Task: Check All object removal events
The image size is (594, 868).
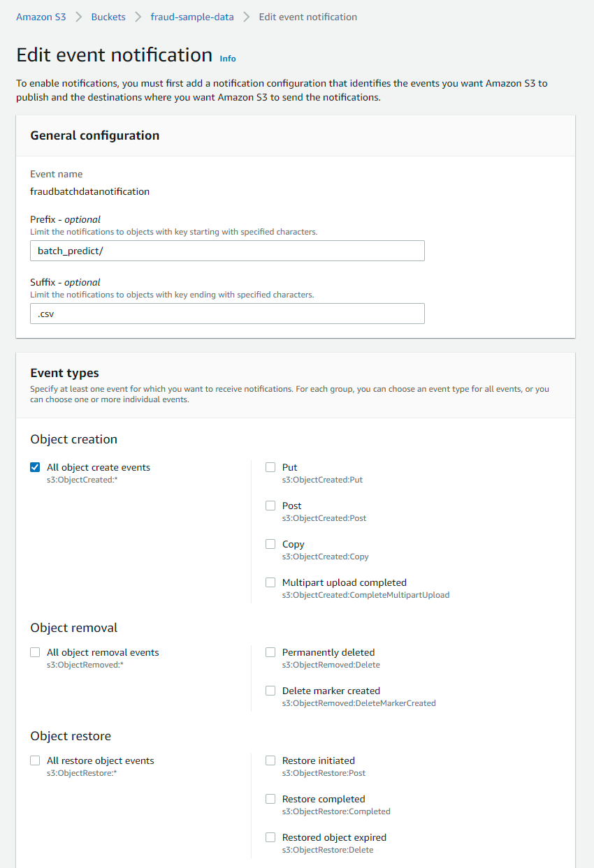Action: point(35,653)
